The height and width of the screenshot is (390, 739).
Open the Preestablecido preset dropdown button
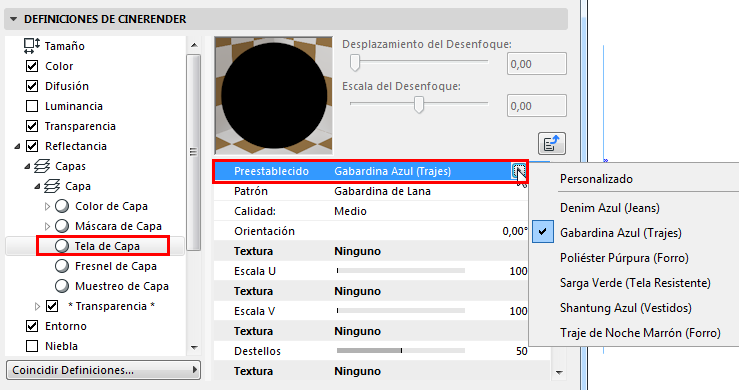pyautogui.click(x=518, y=171)
